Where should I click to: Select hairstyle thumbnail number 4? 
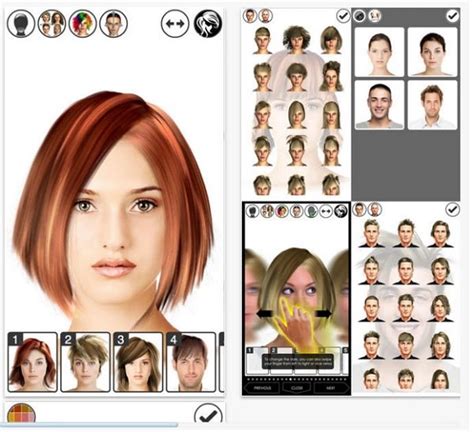[x=191, y=362]
